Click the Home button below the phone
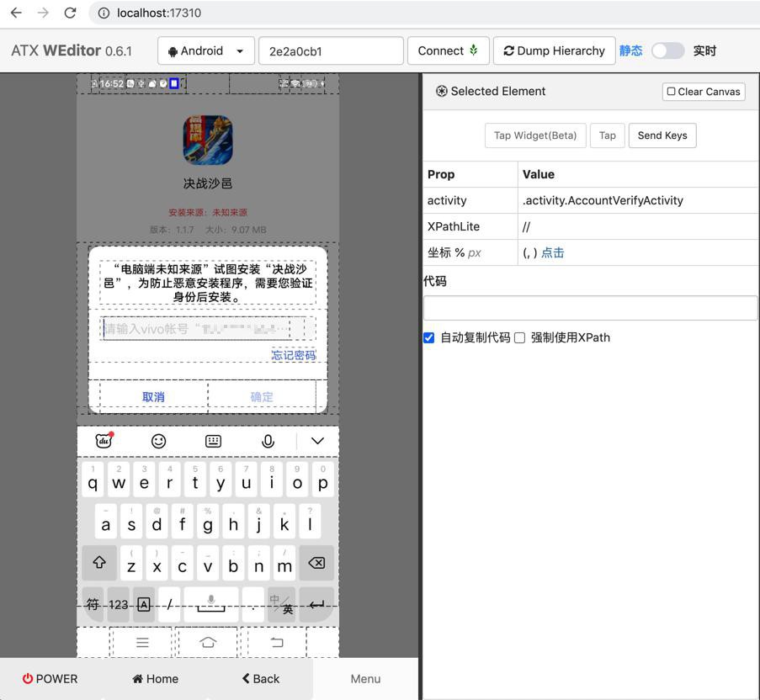 point(155,679)
